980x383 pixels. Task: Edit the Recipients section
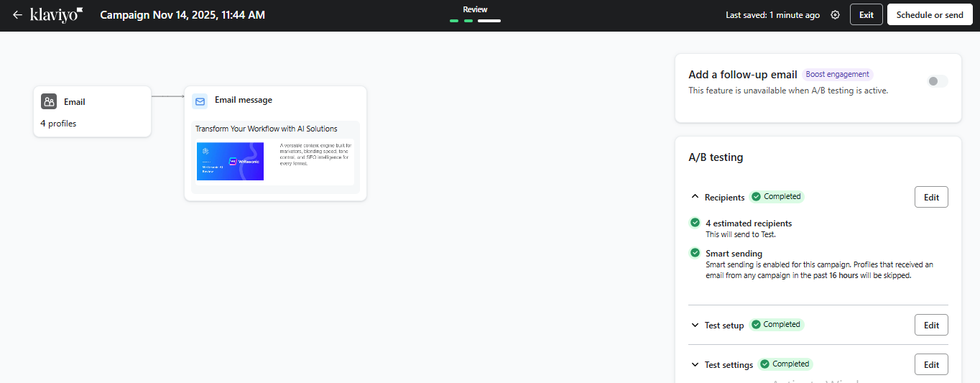pyautogui.click(x=931, y=198)
